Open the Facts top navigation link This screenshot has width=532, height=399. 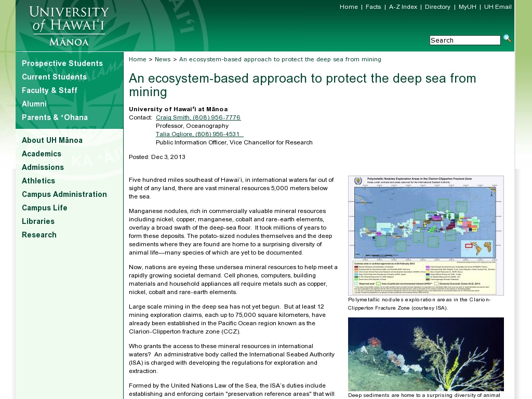point(373,7)
